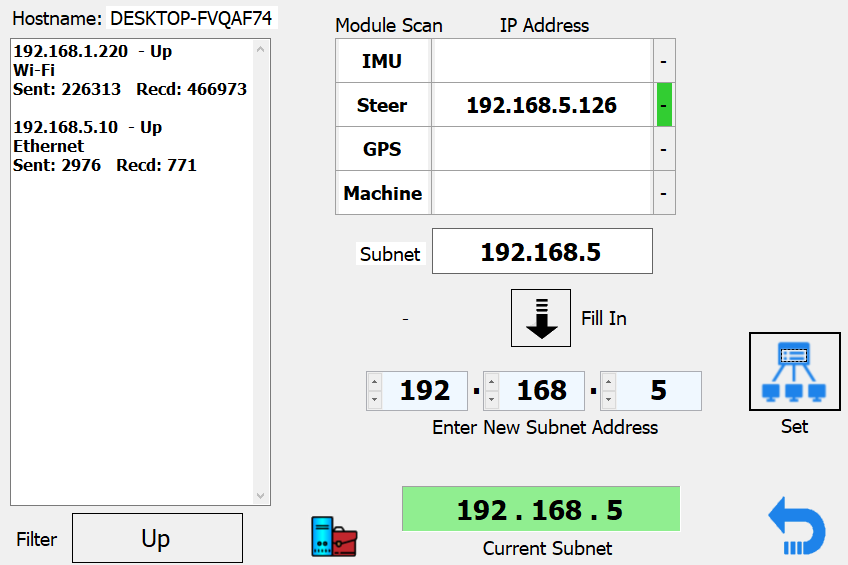The width and height of the screenshot is (848, 565).
Task: Click the green Steer status indicator
Action: pos(664,105)
